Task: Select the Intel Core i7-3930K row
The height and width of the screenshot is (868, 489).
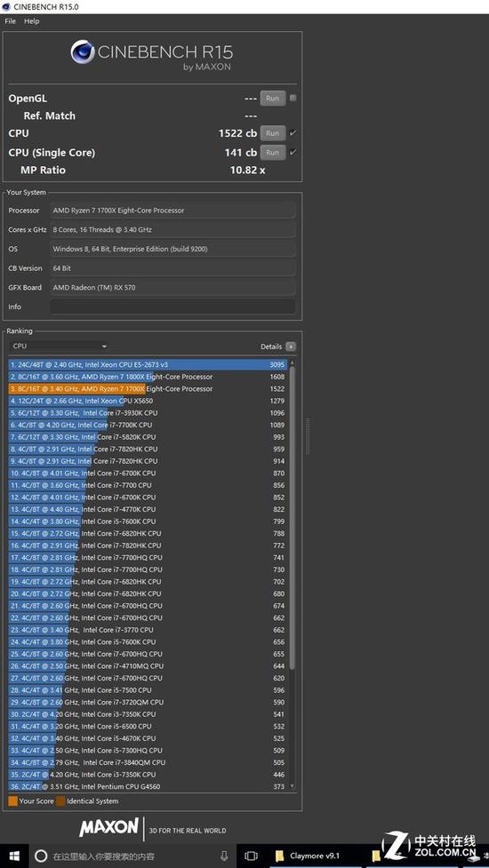Action: click(x=148, y=413)
